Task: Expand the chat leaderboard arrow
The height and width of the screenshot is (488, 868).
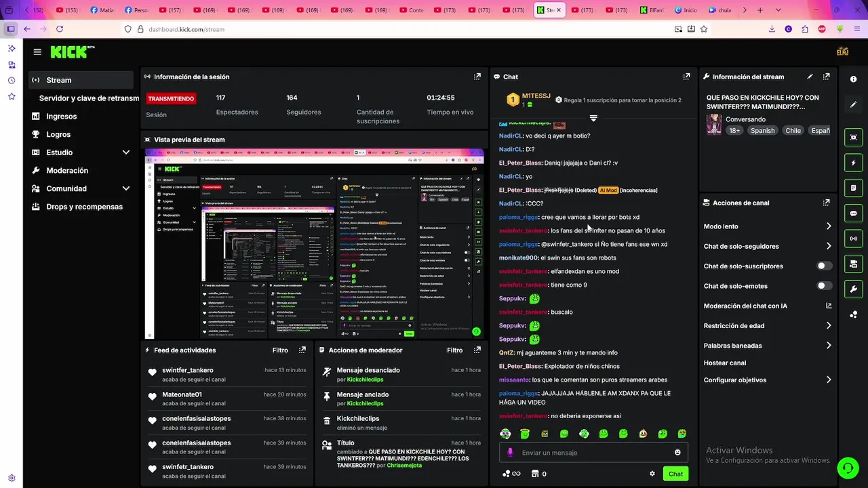Action: 593,118
